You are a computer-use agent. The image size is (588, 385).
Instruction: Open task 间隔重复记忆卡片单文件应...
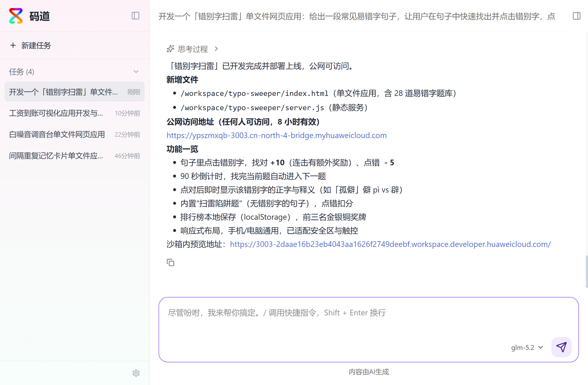[74, 156]
